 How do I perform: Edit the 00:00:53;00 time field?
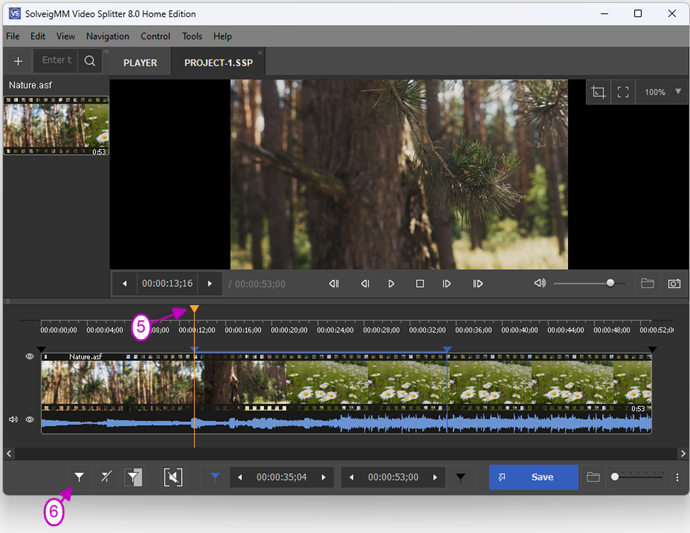coord(393,477)
